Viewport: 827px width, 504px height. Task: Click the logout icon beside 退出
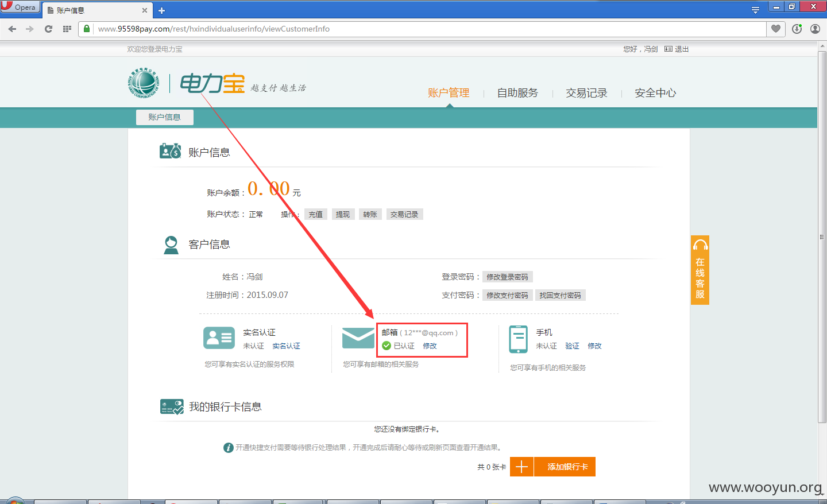pos(668,49)
